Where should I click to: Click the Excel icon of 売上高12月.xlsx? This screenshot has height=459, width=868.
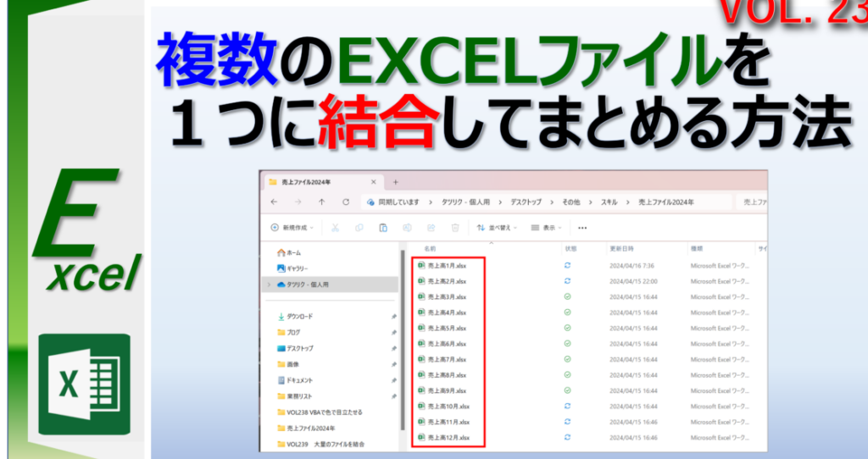(422, 438)
